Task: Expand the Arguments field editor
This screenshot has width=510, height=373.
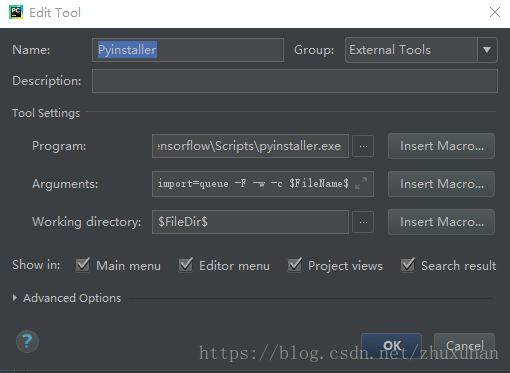Action: (x=361, y=183)
